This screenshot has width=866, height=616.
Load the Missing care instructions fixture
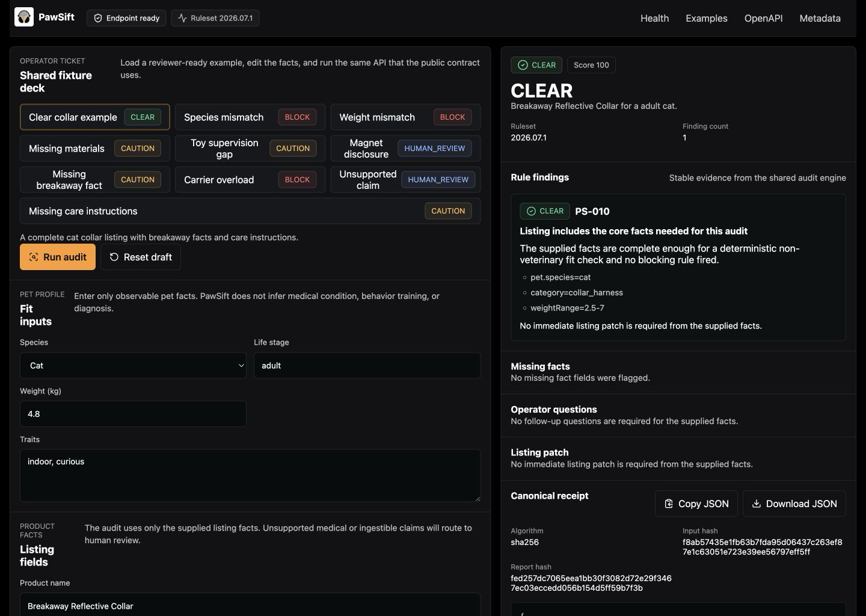click(250, 211)
